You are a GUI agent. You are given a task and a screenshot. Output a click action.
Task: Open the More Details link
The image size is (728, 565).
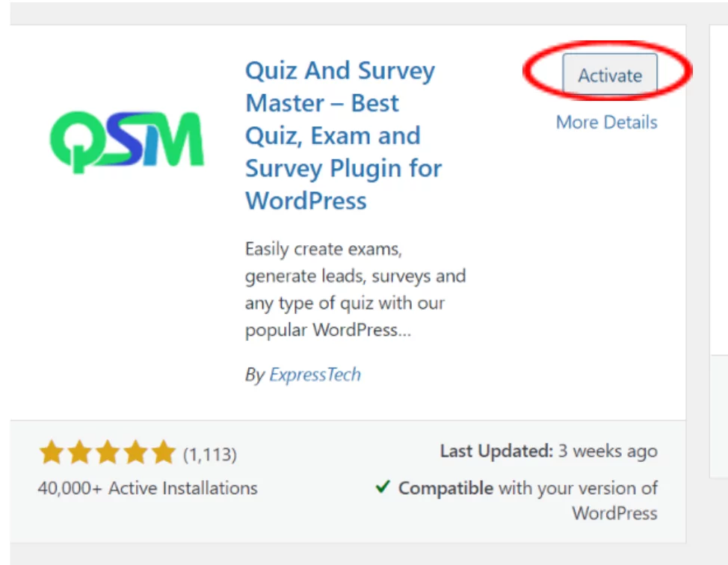click(x=606, y=123)
